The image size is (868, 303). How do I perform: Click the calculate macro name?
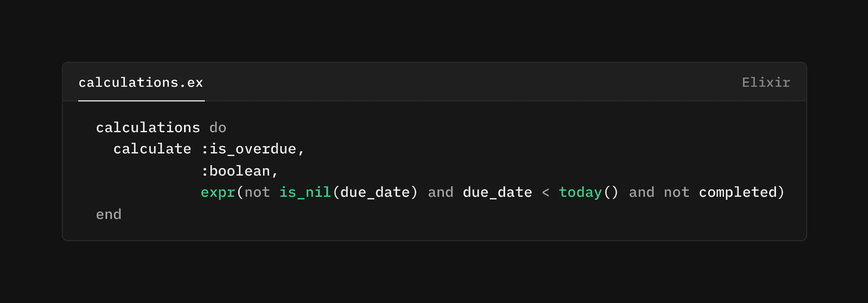coord(152,149)
